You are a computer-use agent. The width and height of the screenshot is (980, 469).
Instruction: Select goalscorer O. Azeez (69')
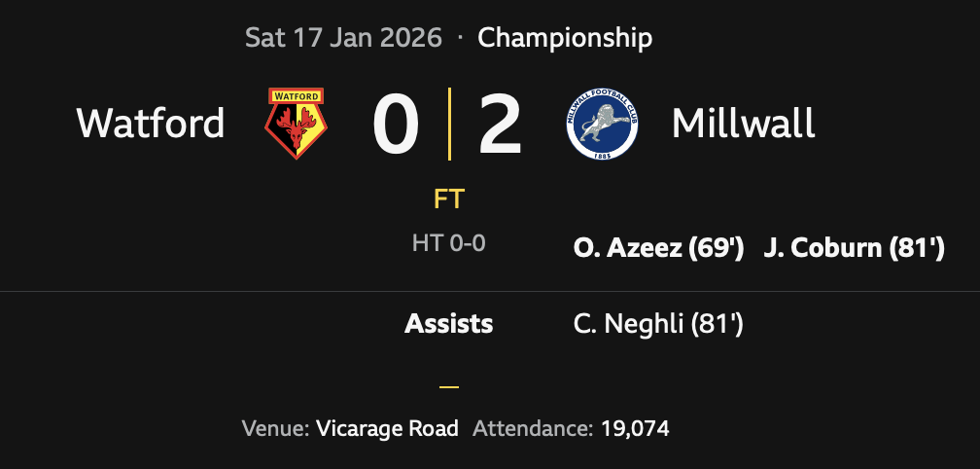(x=659, y=249)
